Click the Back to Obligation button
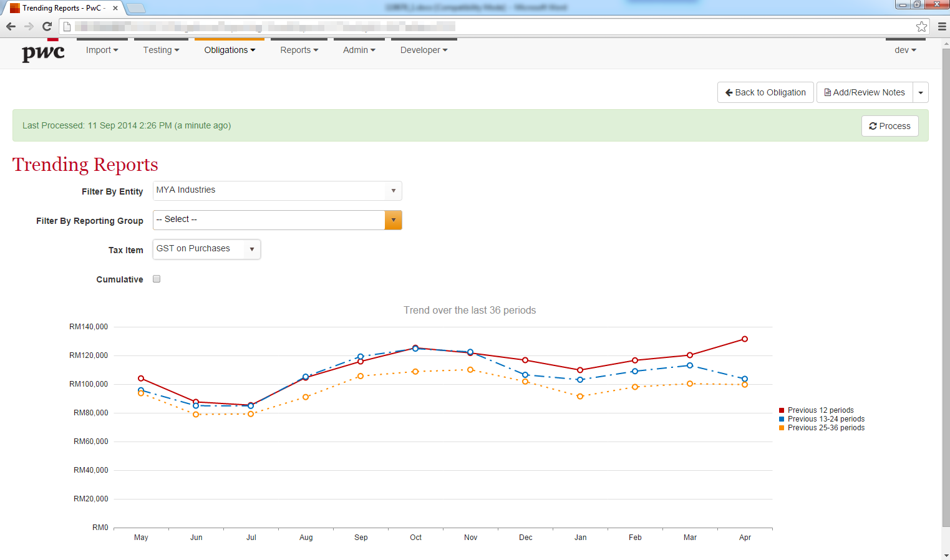Image resolution: width=950 pixels, height=560 pixels. [765, 92]
